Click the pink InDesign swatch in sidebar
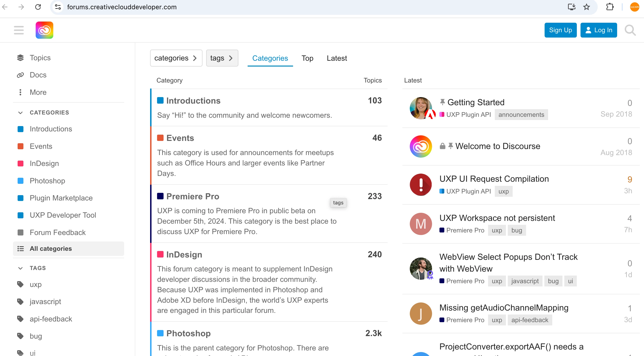Viewport: 644px width, 356px height. click(20, 164)
